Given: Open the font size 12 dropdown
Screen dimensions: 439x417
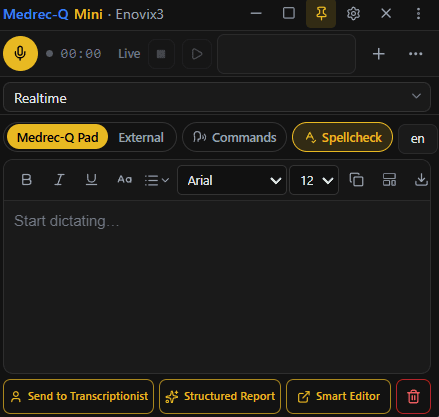Looking at the screenshot, I should click(314, 180).
